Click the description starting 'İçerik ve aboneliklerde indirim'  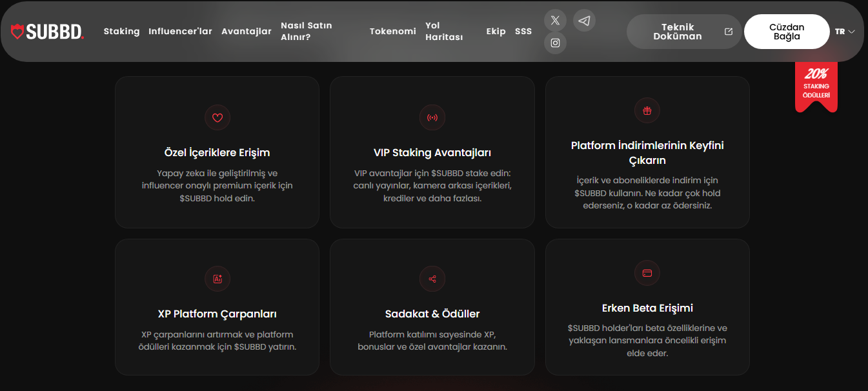647,193
